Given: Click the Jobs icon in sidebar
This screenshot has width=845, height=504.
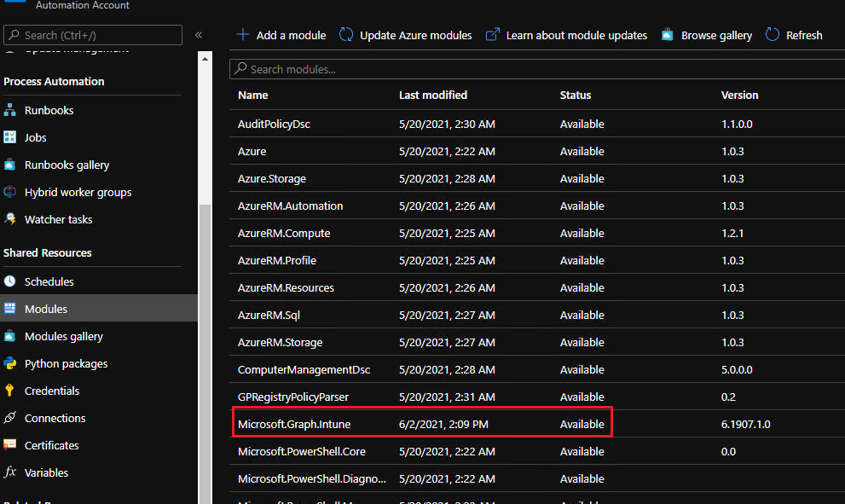Looking at the screenshot, I should [x=9, y=137].
